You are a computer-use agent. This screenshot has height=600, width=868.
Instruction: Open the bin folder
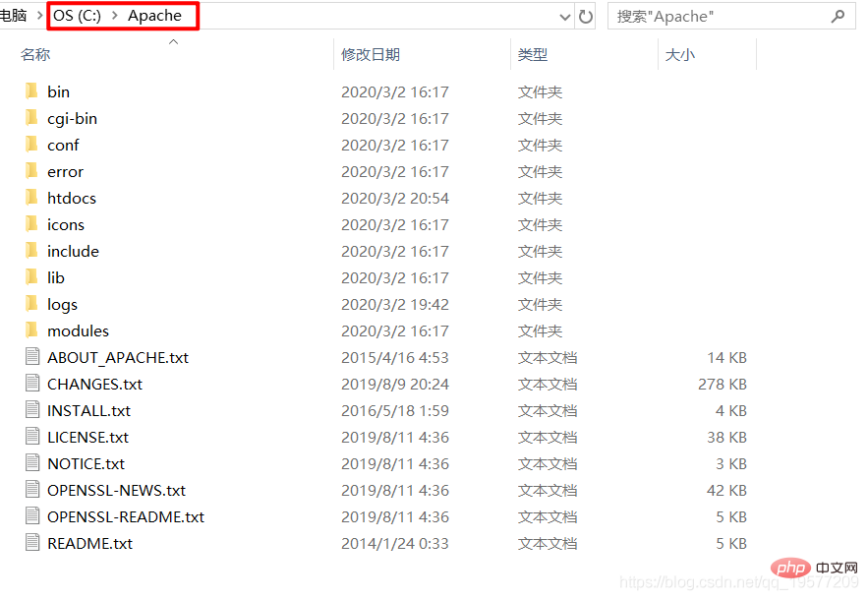tap(58, 90)
